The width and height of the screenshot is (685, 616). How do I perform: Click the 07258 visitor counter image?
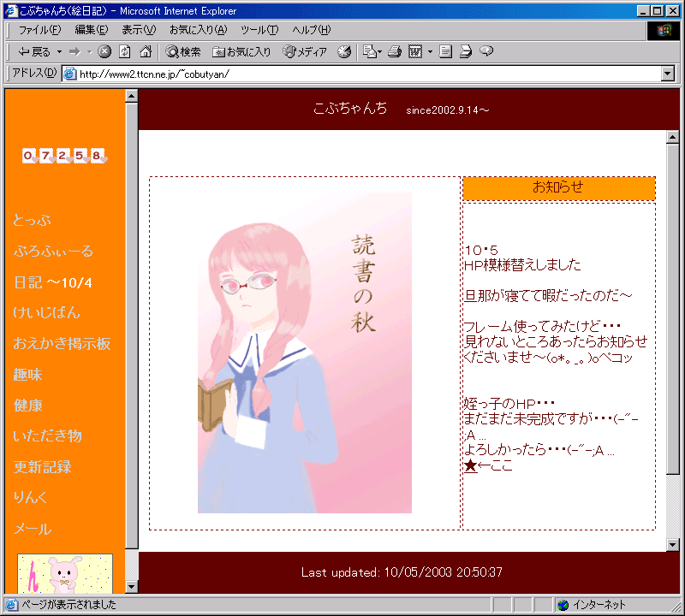point(65,156)
